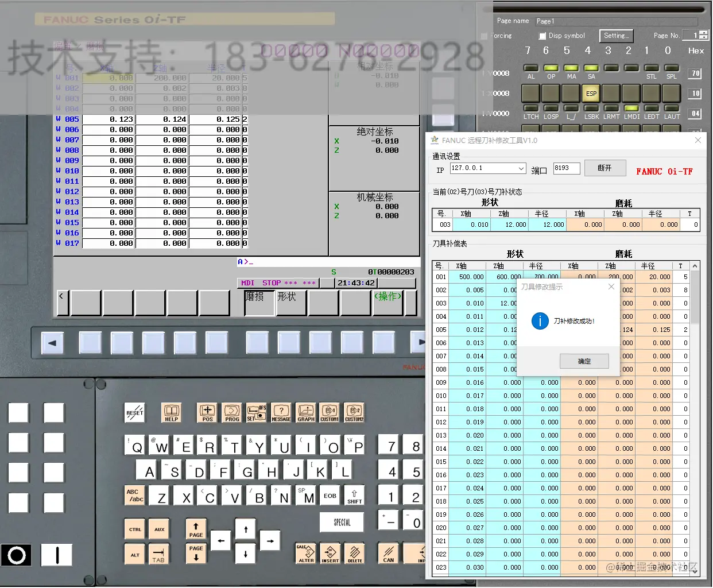Toggle the ABC/abc case switch key
Screen dimensions: 713x588
(x=135, y=496)
